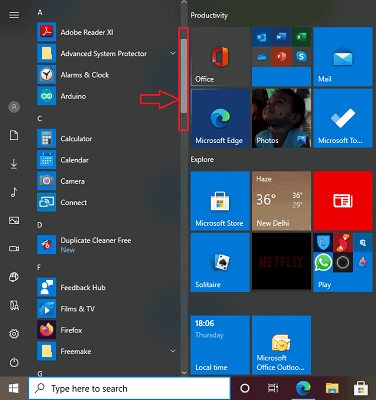Viewport: 376px width, 400px height.
Task: Open Microsoft Store from the taskbar
Action: [361, 388]
